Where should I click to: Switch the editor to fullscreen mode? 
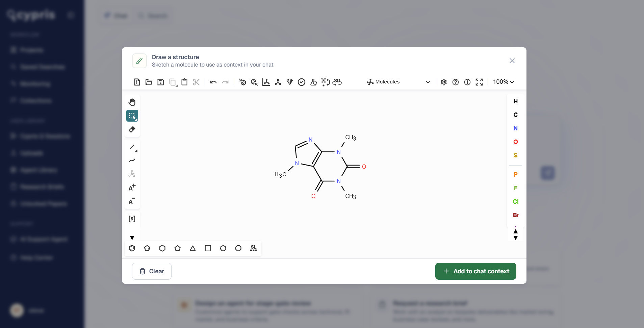coord(479,82)
